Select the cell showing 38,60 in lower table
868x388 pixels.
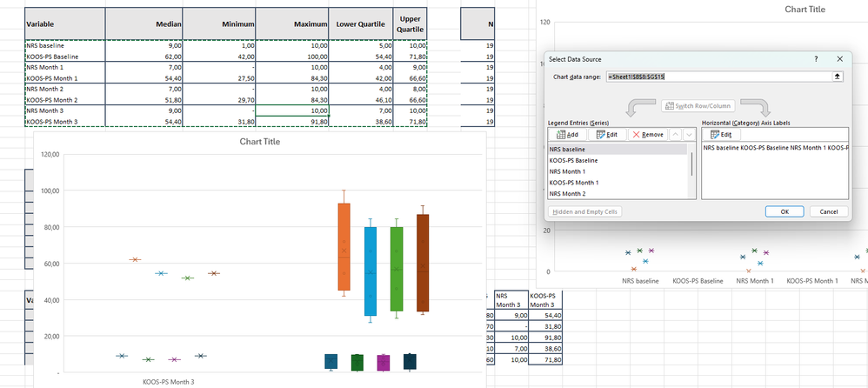545,348
